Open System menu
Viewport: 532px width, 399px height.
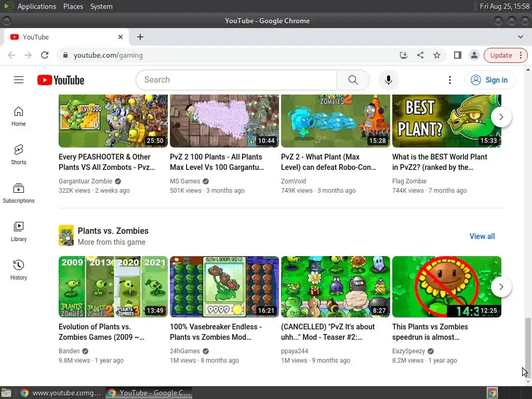tap(101, 6)
